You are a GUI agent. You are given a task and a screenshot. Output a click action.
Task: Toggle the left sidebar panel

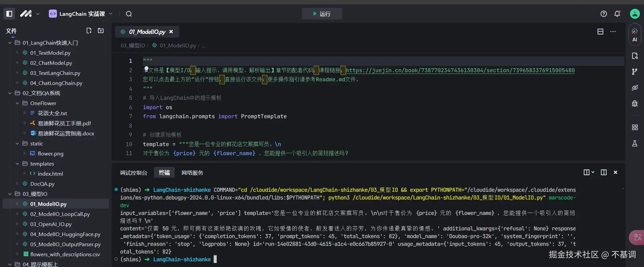[9, 14]
